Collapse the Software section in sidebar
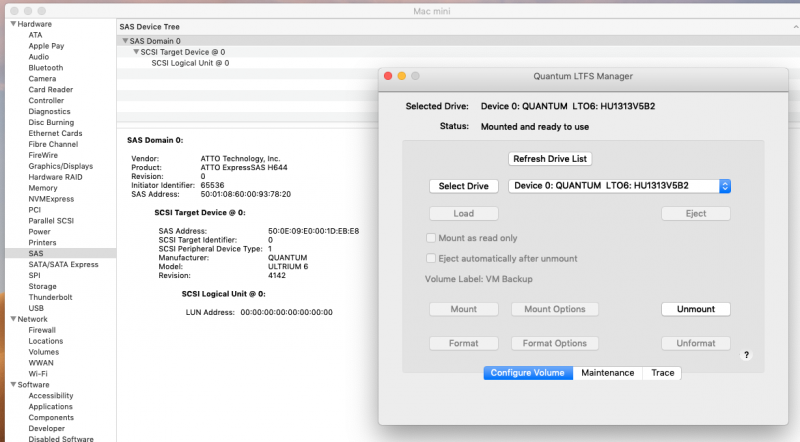Image resolution: width=800 pixels, height=442 pixels. tap(13, 384)
